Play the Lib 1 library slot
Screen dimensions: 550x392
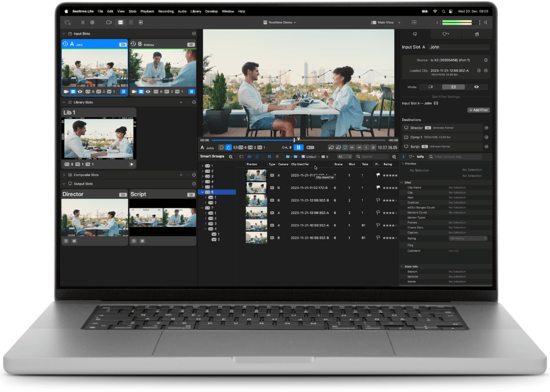point(132,164)
